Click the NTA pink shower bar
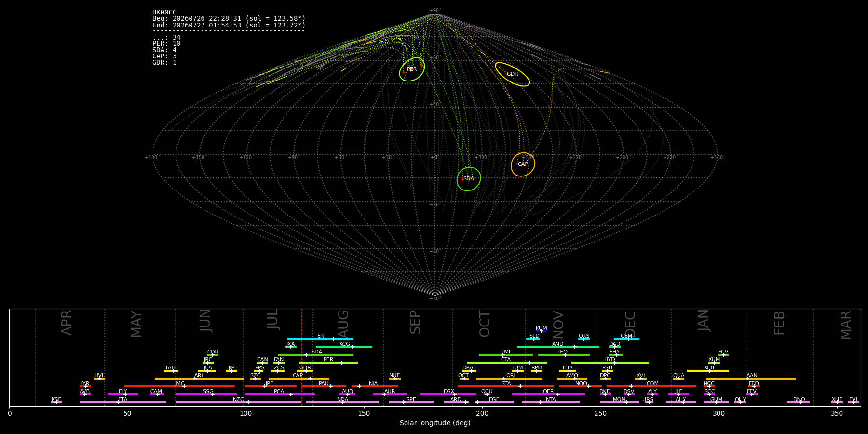The width and height of the screenshot is (868, 434). click(x=551, y=402)
